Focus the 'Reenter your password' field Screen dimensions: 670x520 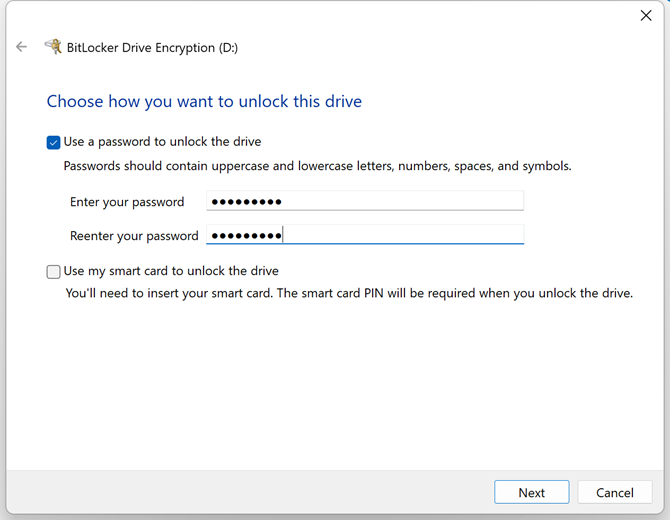[365, 235]
